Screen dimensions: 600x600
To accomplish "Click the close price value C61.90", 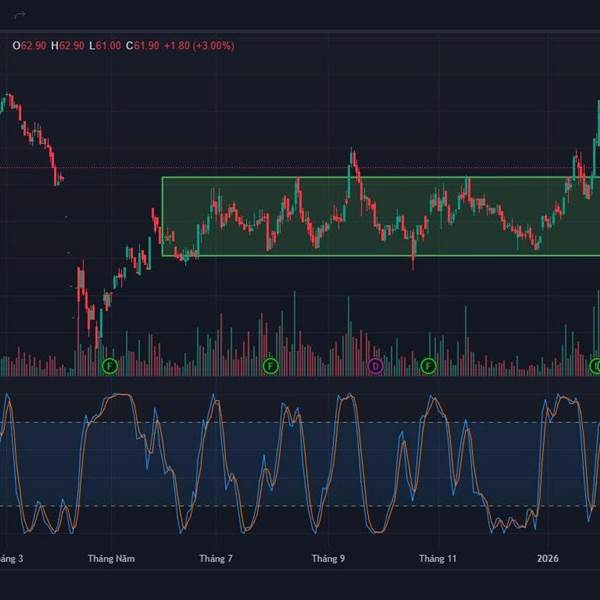I will coord(145,46).
